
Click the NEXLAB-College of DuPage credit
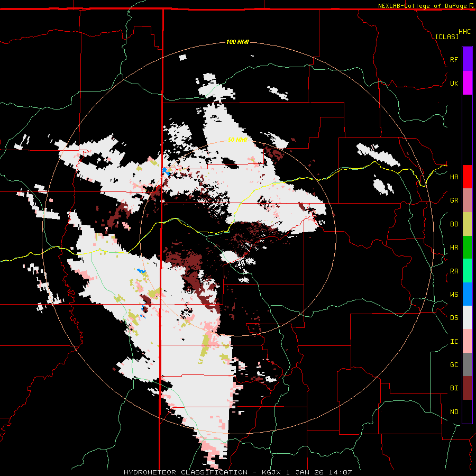pos(423,6)
